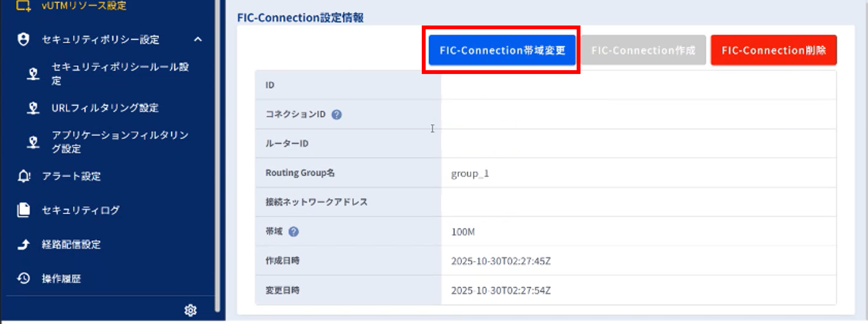Click help icon next to コネクションID
The width and height of the screenshot is (868, 324).
point(336,115)
